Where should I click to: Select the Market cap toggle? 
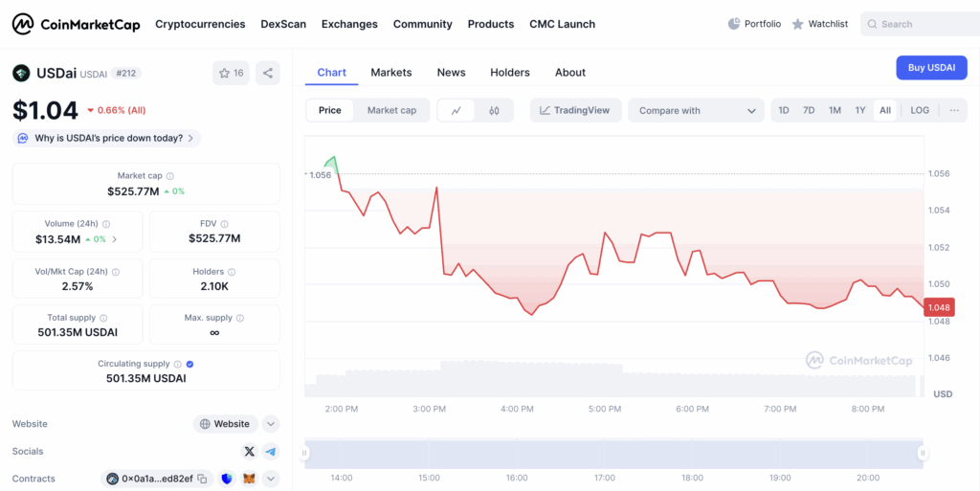[391, 110]
